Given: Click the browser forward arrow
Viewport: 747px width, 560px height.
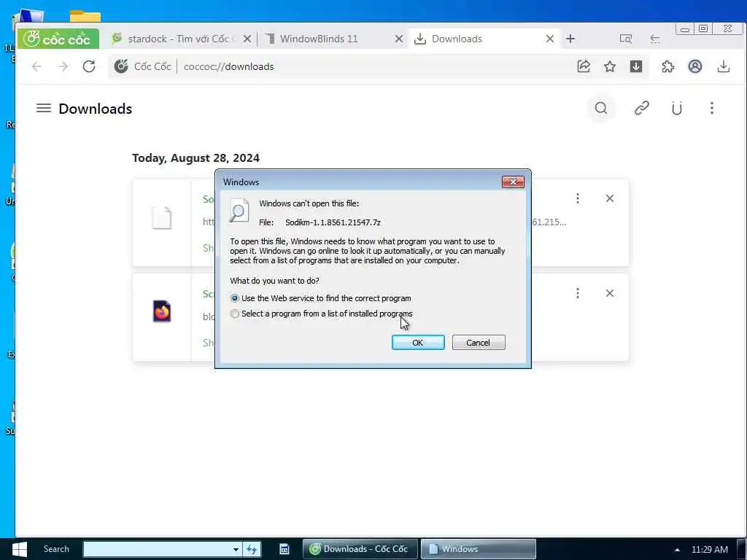Looking at the screenshot, I should tap(63, 66).
